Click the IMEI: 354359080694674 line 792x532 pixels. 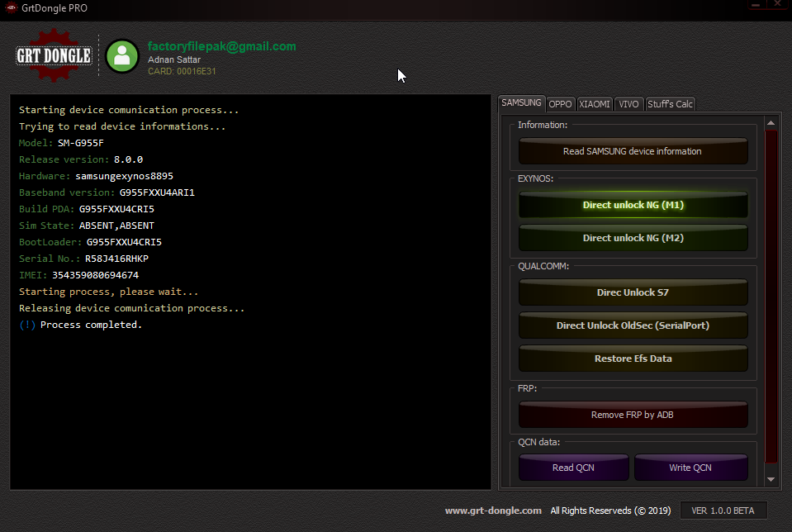coord(78,275)
